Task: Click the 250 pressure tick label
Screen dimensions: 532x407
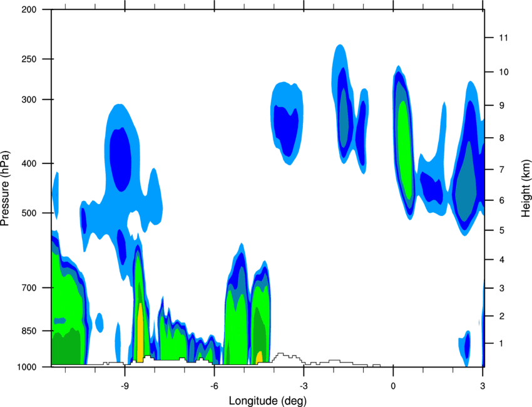Action: pyautogui.click(x=29, y=59)
